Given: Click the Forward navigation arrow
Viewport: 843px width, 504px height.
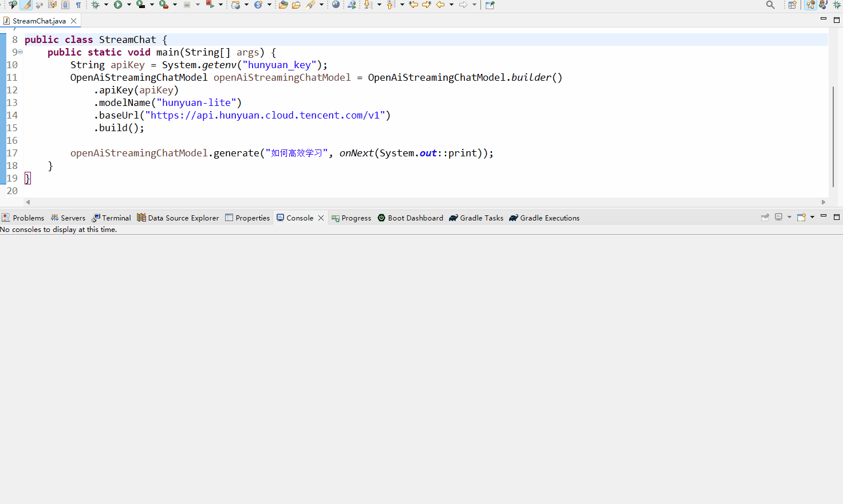Looking at the screenshot, I should (x=463, y=5).
